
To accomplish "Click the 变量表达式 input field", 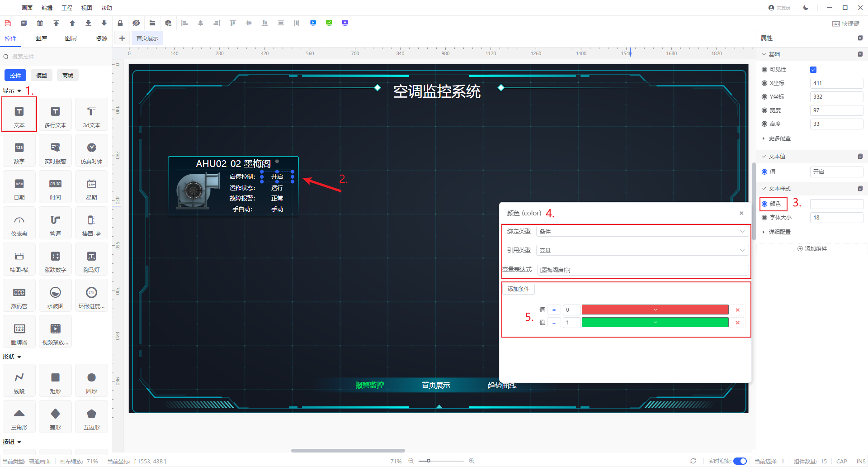I will (642, 270).
